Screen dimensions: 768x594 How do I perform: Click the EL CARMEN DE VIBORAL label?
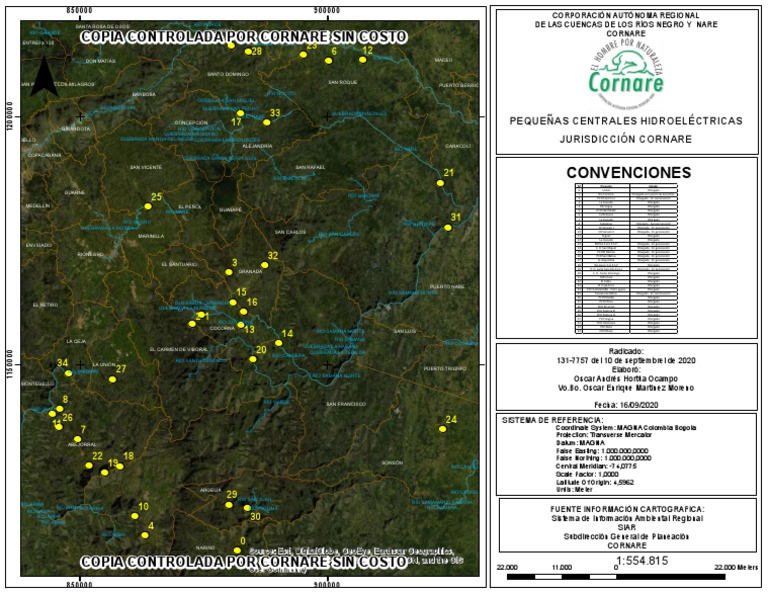pyautogui.click(x=178, y=350)
